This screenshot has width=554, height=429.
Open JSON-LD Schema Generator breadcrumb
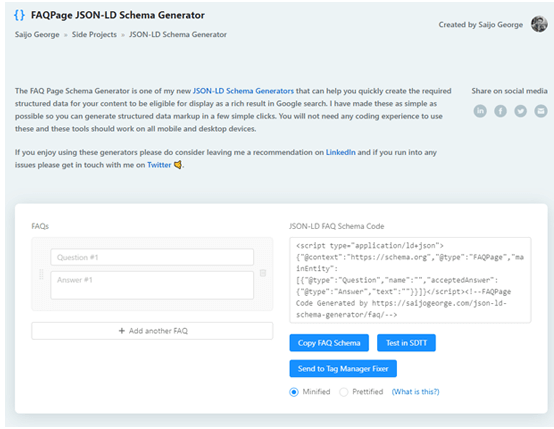tap(178, 35)
